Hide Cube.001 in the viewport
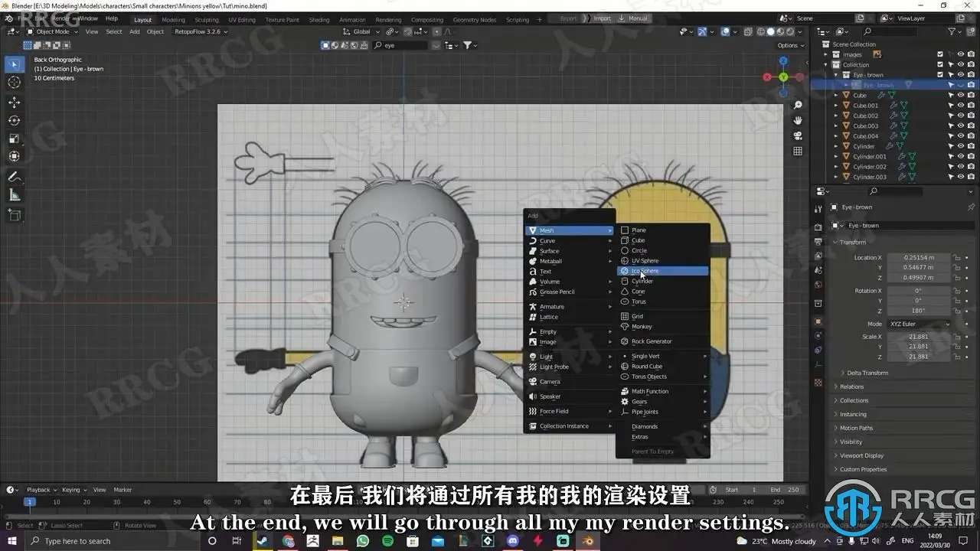The width and height of the screenshot is (980, 551). click(961, 106)
